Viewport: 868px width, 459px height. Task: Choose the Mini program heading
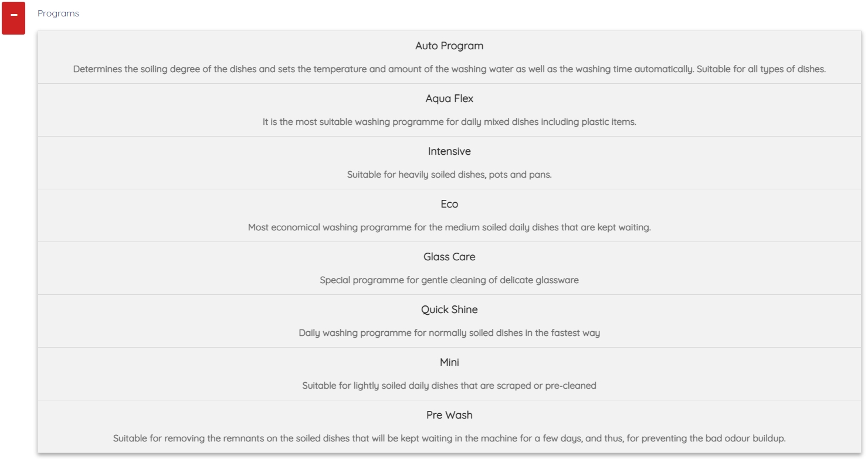[x=449, y=362]
